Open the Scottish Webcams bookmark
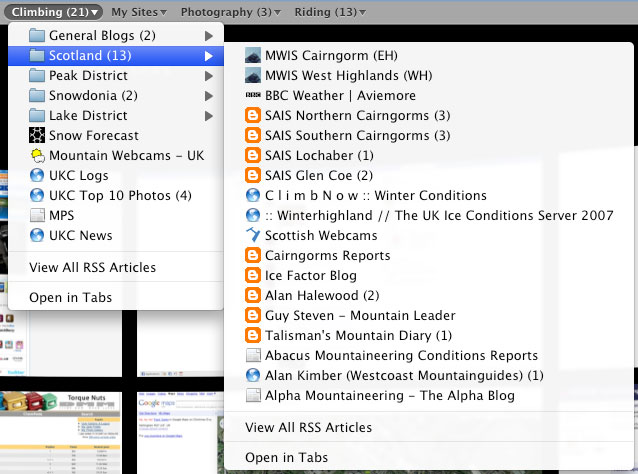Image resolution: width=638 pixels, height=474 pixels. [429, 235]
